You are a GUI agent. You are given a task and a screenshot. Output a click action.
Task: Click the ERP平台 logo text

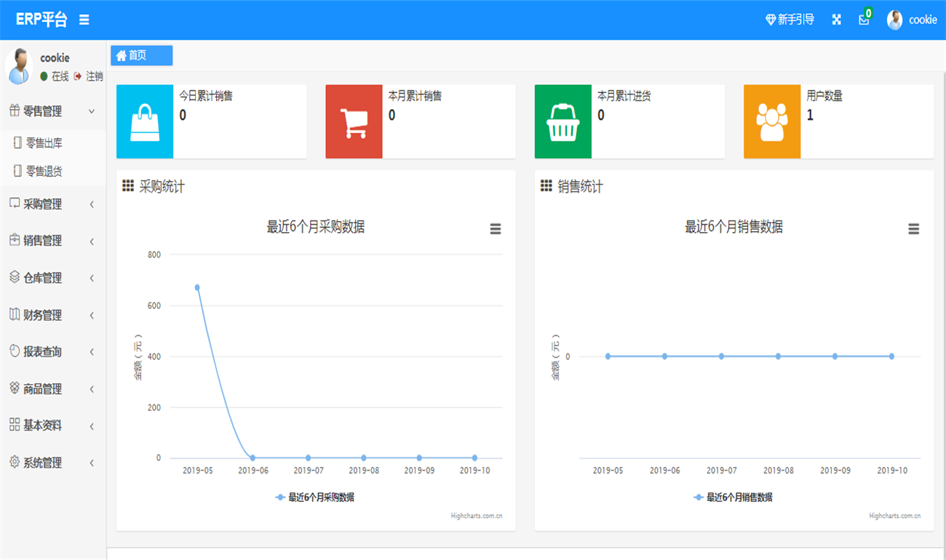[x=41, y=20]
